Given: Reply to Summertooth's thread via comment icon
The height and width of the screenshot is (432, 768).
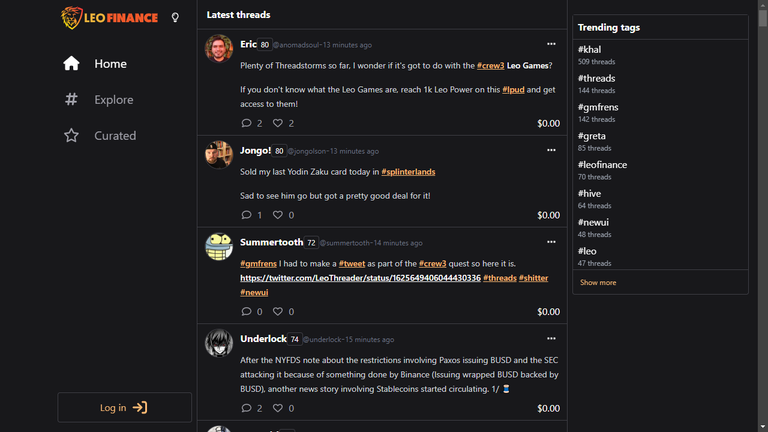Looking at the screenshot, I should click(x=246, y=311).
